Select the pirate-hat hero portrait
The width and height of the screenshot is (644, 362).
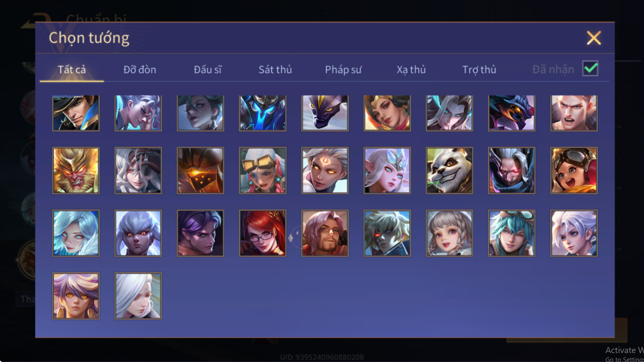pos(76,113)
